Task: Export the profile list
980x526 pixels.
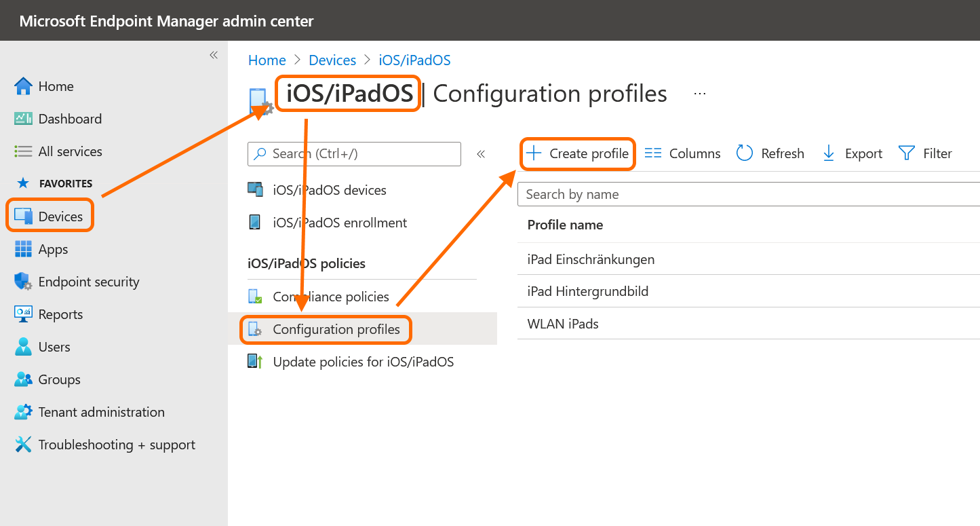Action: tap(852, 153)
